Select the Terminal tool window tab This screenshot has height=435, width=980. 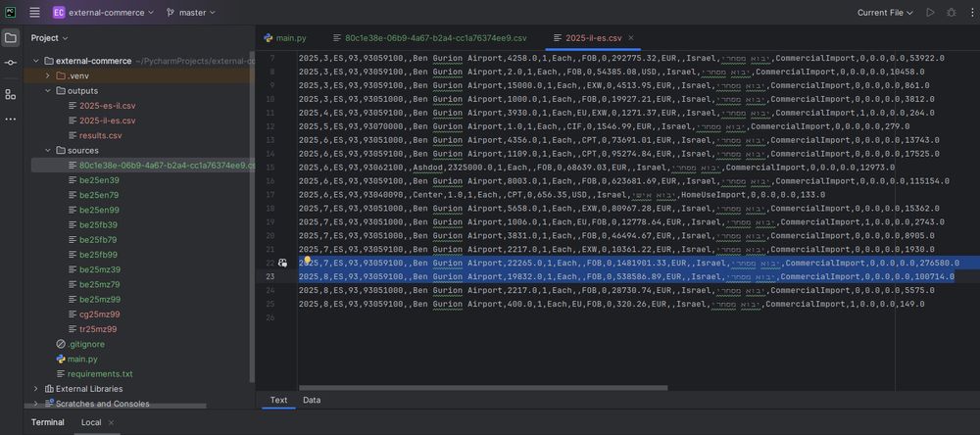coord(47,422)
